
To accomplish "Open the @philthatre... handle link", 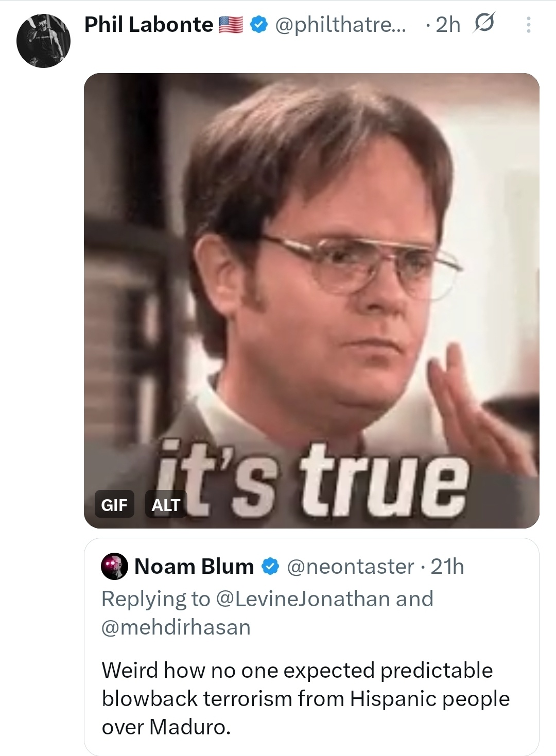I will tap(340, 25).
